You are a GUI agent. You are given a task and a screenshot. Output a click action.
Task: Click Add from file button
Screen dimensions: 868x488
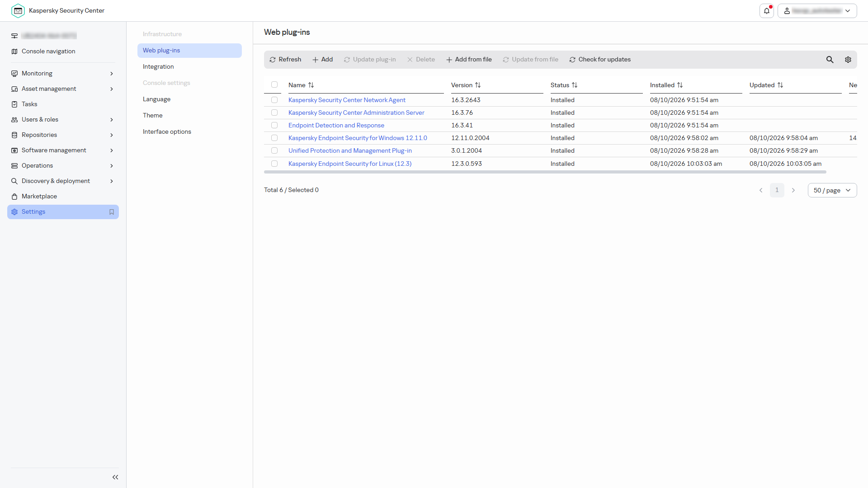[x=469, y=60]
